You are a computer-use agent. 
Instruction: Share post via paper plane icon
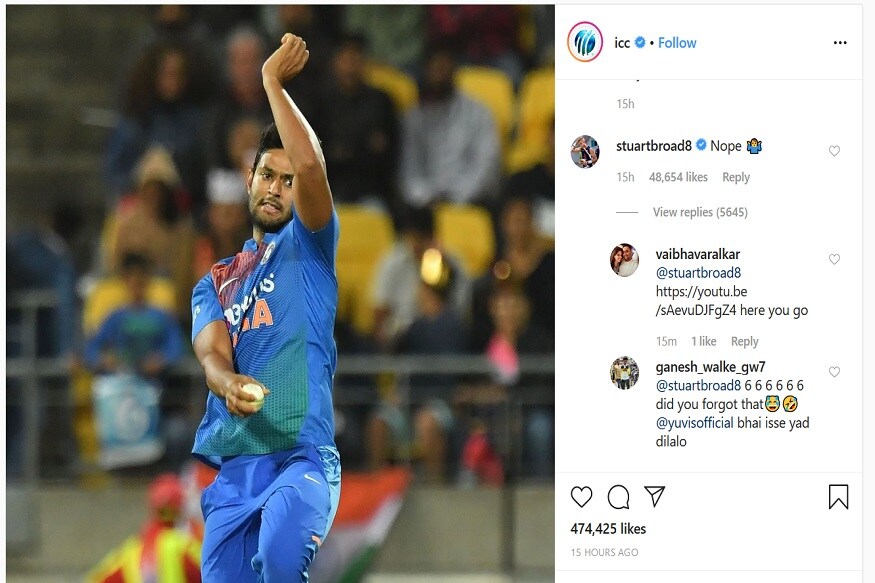655,496
